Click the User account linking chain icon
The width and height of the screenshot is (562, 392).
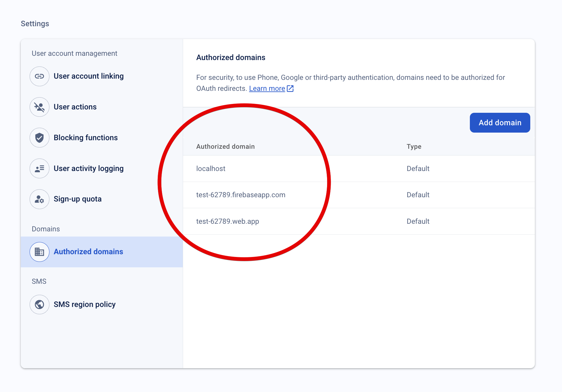pyautogui.click(x=39, y=76)
